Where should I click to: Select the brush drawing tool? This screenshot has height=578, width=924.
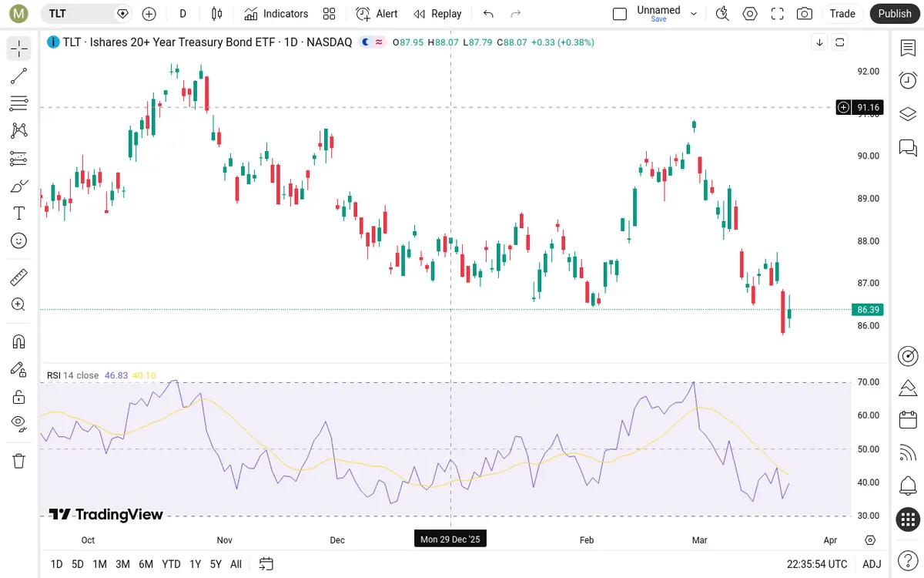coord(19,186)
